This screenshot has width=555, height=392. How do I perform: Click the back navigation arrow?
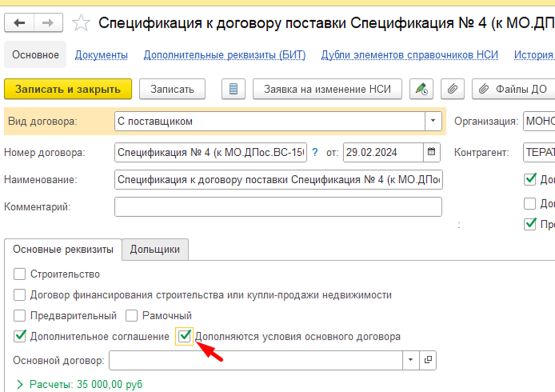point(20,23)
